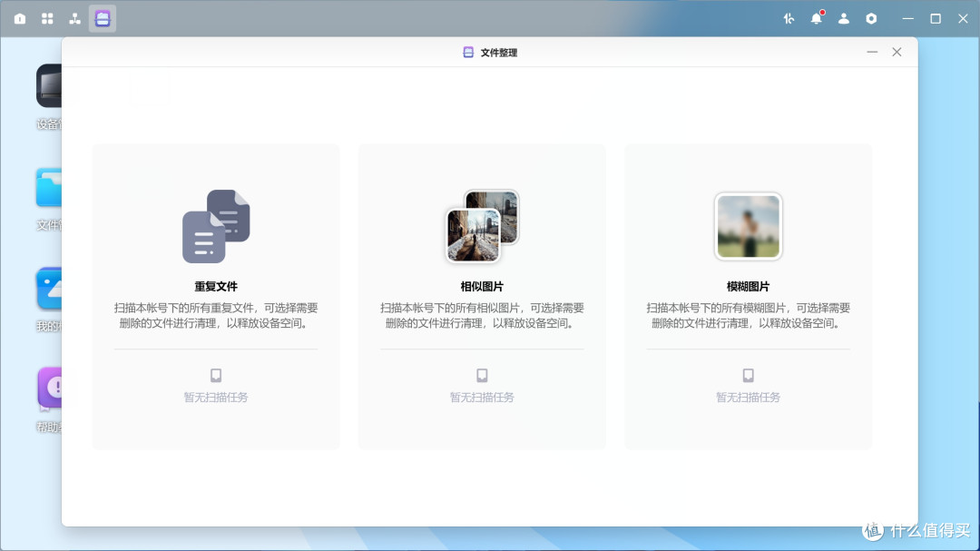Select the 相似图片 heading
Viewport: 980px width, 551px height.
click(x=482, y=287)
